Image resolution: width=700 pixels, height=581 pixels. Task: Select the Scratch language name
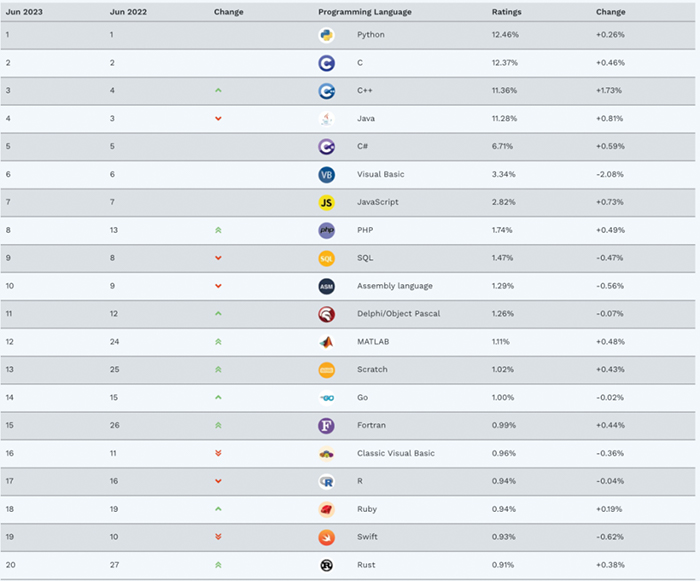373,370
